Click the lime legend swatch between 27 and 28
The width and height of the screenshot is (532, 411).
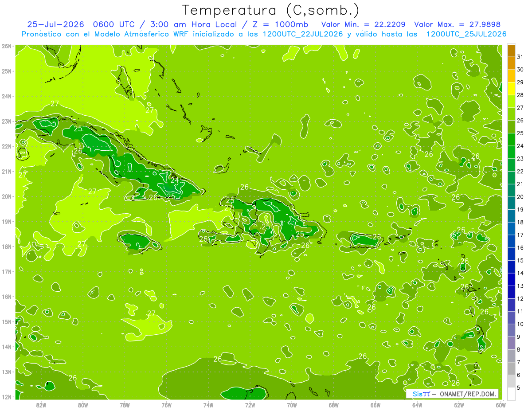tap(511, 101)
